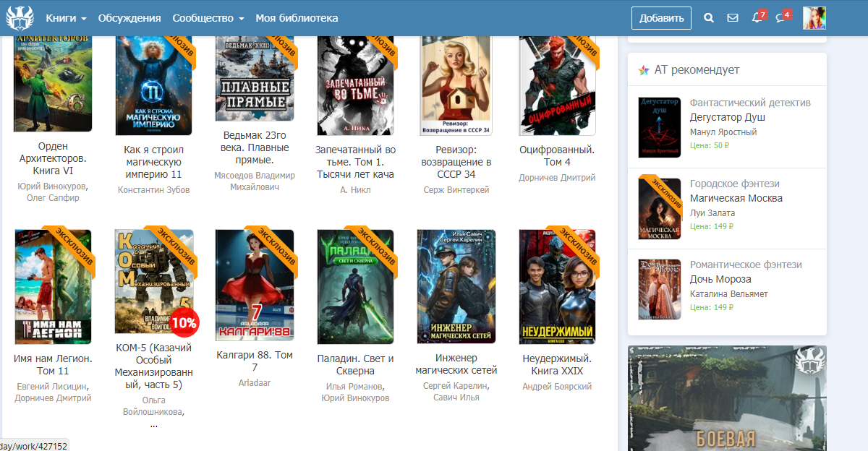
Task: Click the star icon beside АТ рекомендует
Action: (644, 70)
